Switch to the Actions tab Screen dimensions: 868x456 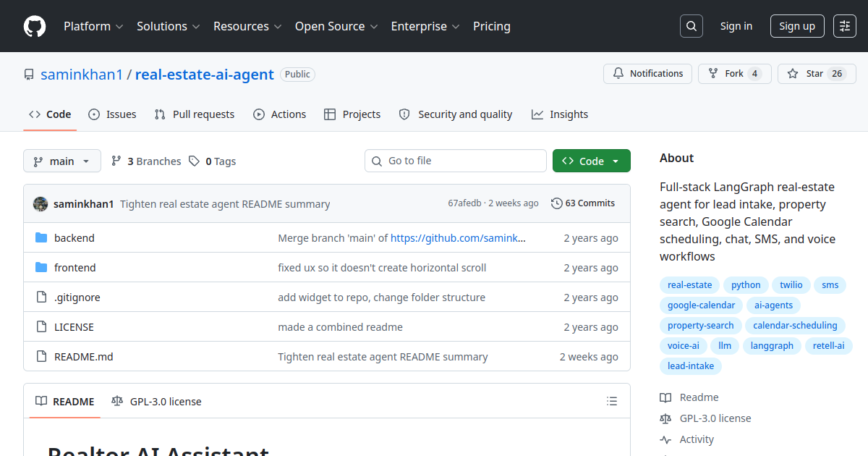coord(280,114)
